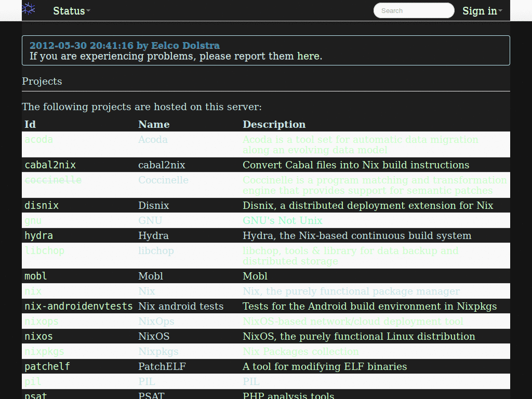The width and height of the screenshot is (532, 399).
Task: Click the 'PatchELF' name cell
Action: coord(162,366)
